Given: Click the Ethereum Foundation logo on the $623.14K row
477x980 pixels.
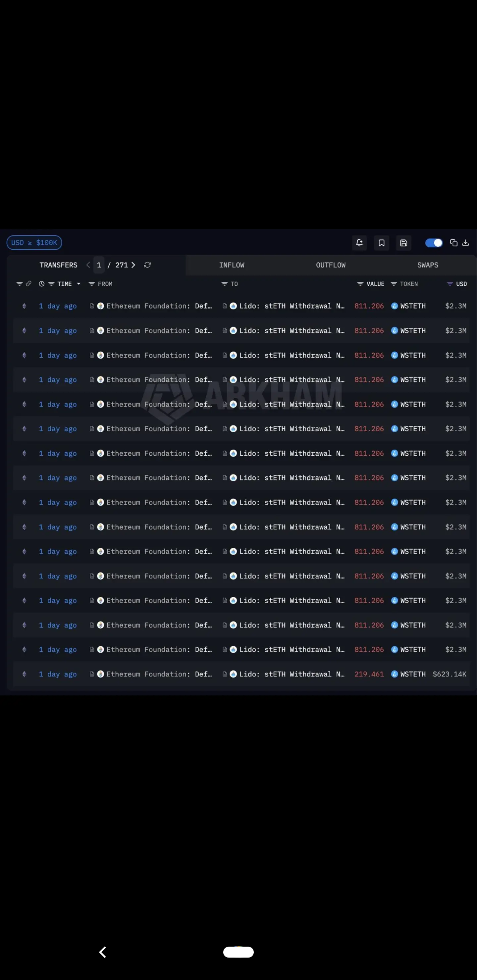Looking at the screenshot, I should coord(100,674).
